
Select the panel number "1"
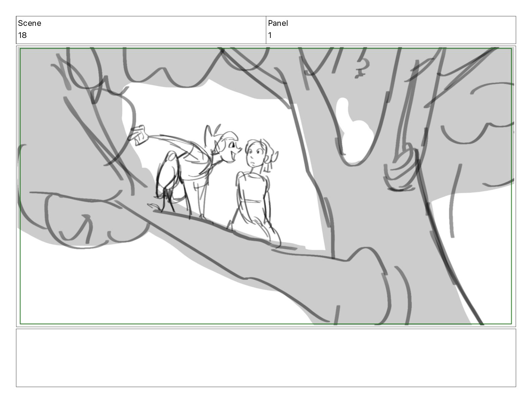point(270,35)
